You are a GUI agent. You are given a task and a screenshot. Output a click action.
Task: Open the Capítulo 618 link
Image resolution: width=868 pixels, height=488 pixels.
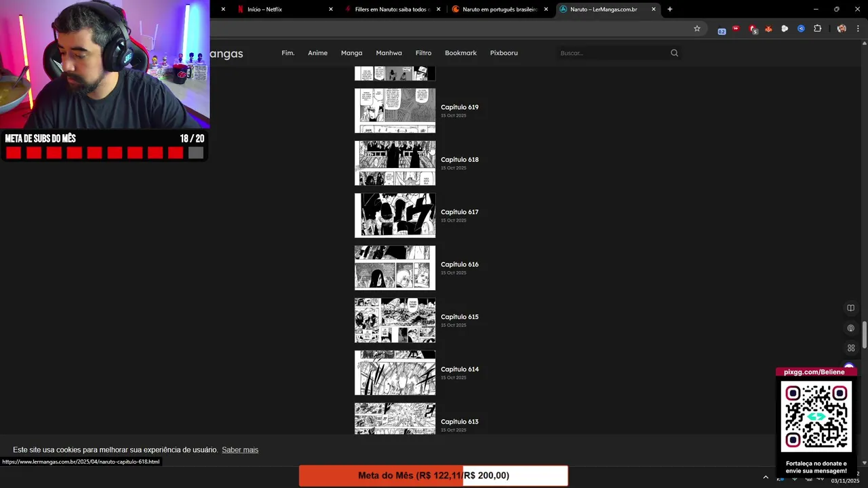(459, 159)
